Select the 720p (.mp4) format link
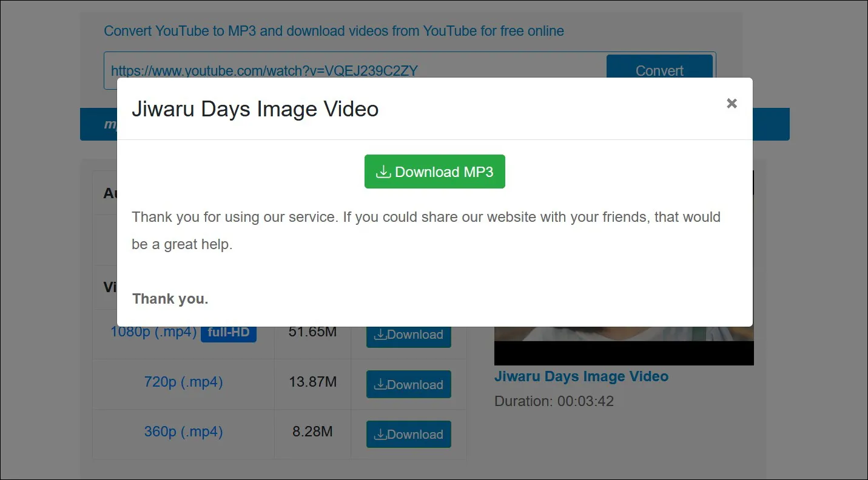The width and height of the screenshot is (868, 480). pyautogui.click(x=183, y=382)
